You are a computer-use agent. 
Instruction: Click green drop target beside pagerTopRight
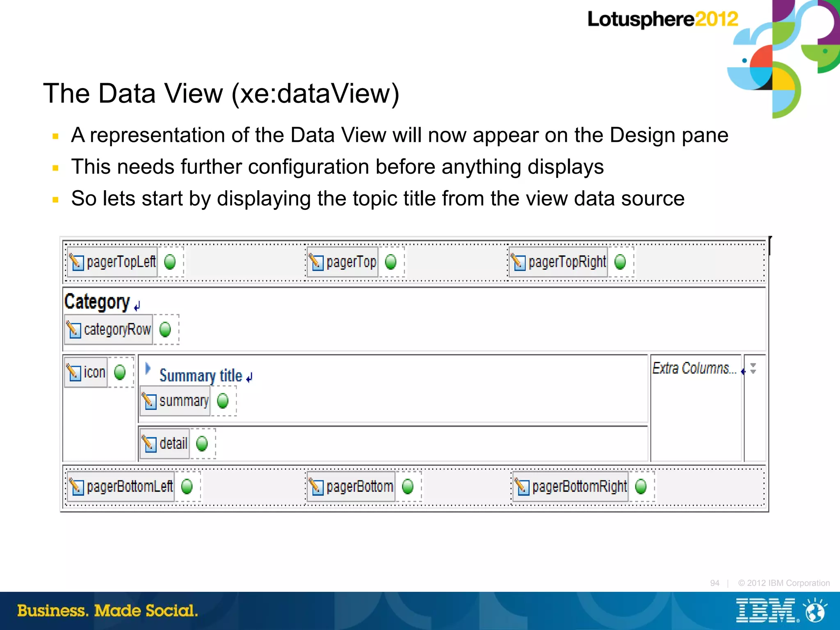coord(620,262)
